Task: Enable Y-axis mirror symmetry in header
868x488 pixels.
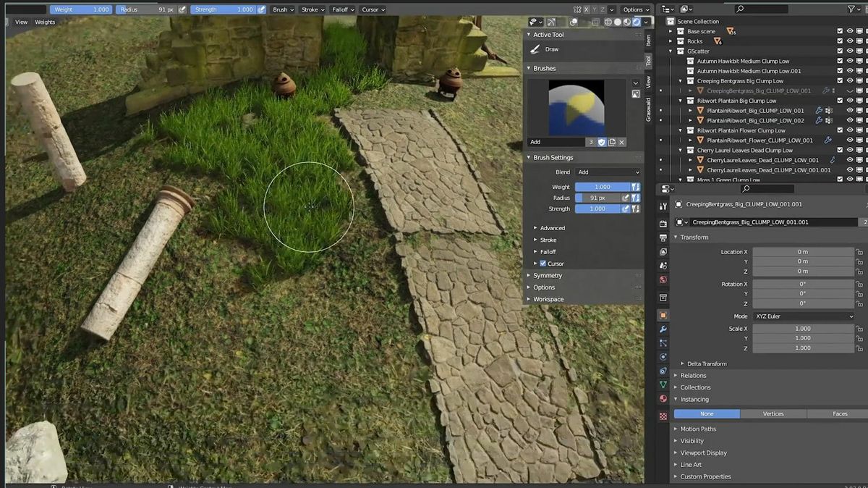Action: [595, 9]
